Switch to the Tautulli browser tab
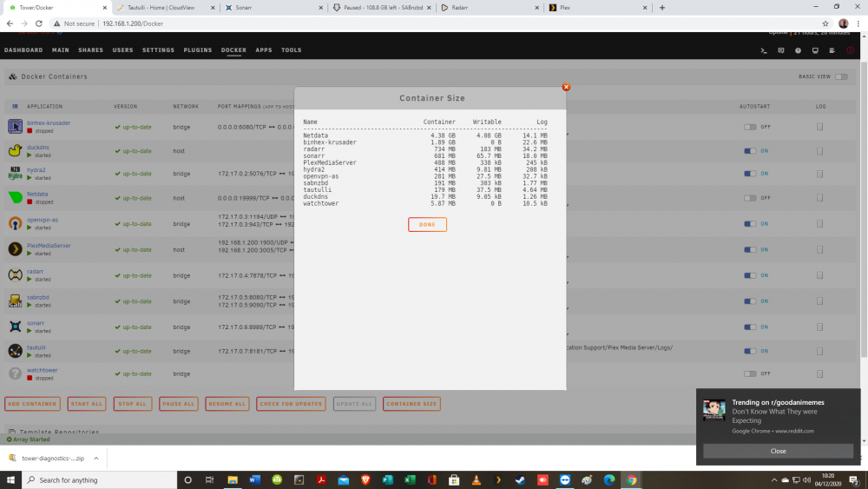868x489 pixels. pyautogui.click(x=165, y=8)
